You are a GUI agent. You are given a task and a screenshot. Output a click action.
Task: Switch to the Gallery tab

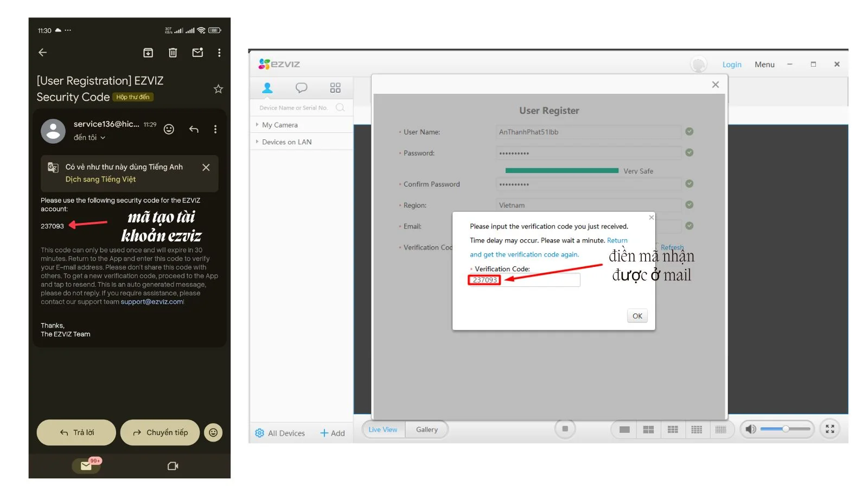coord(426,430)
